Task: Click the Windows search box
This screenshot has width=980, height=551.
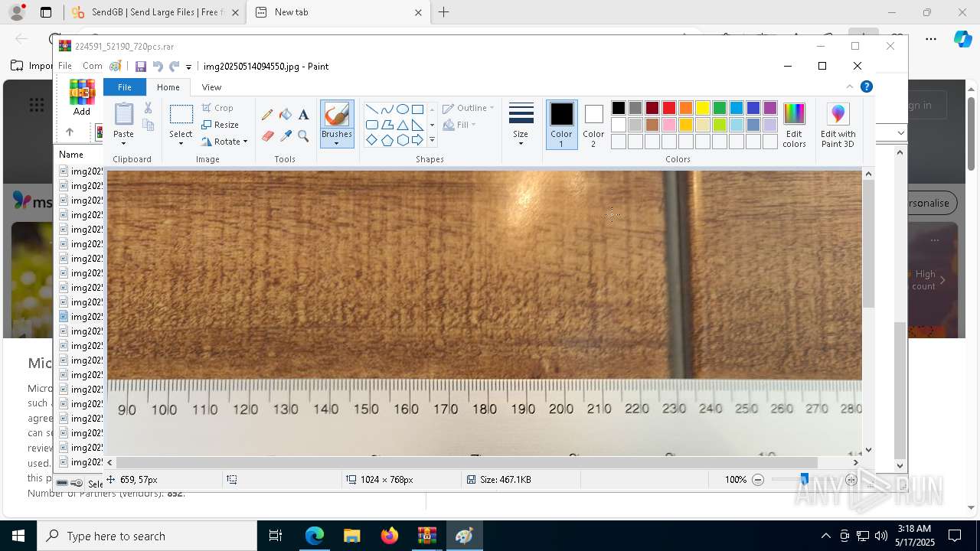Action: [x=147, y=536]
